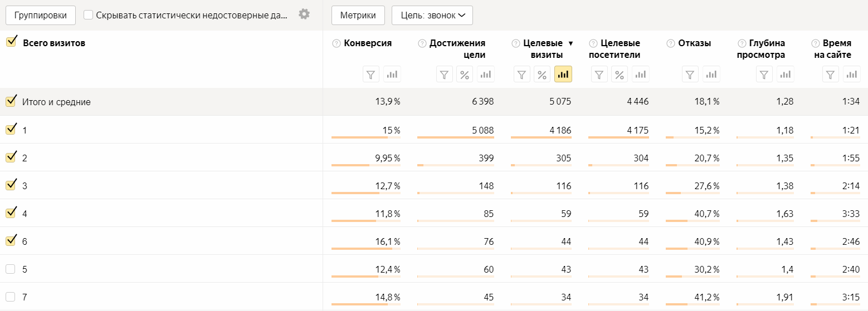Click the filter icon under Конверсия
Image resolution: width=868 pixels, height=311 pixels.
coord(372,74)
